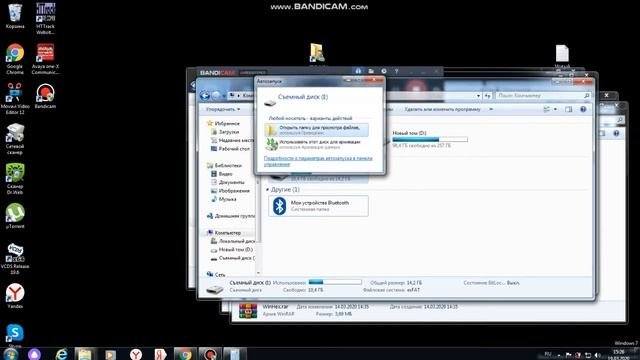Click the refresh button beside the address bar
This screenshot has height=360, width=640.
coord(487,96)
